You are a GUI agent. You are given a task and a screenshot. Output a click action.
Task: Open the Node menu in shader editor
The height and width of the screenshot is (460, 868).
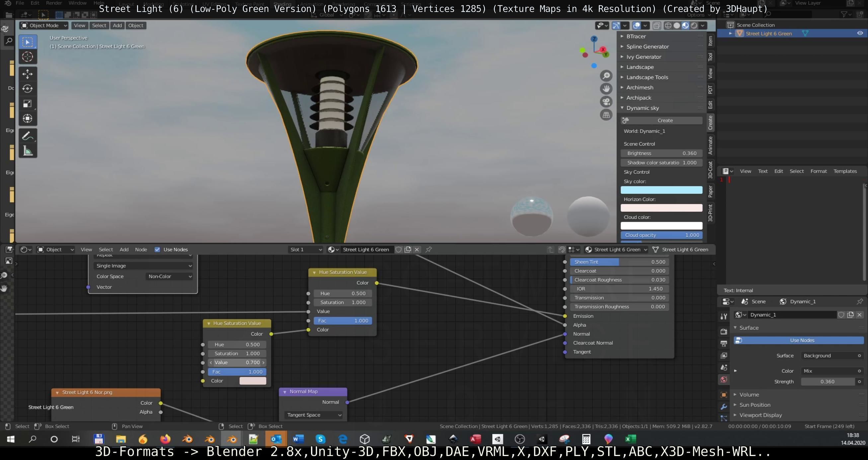coord(141,249)
